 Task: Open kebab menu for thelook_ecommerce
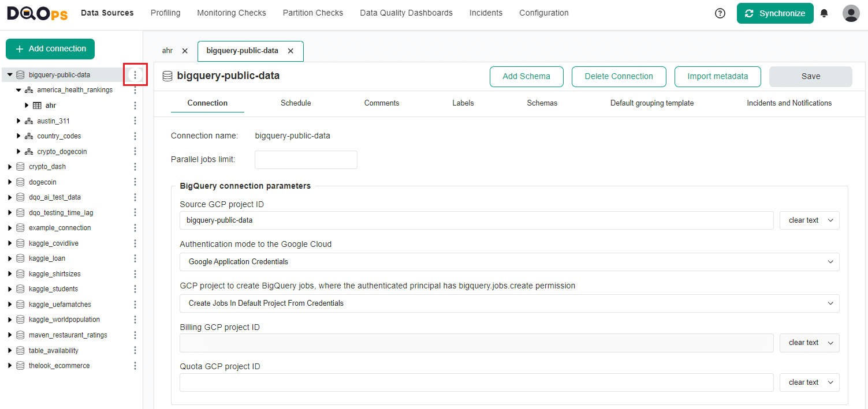(x=135, y=366)
